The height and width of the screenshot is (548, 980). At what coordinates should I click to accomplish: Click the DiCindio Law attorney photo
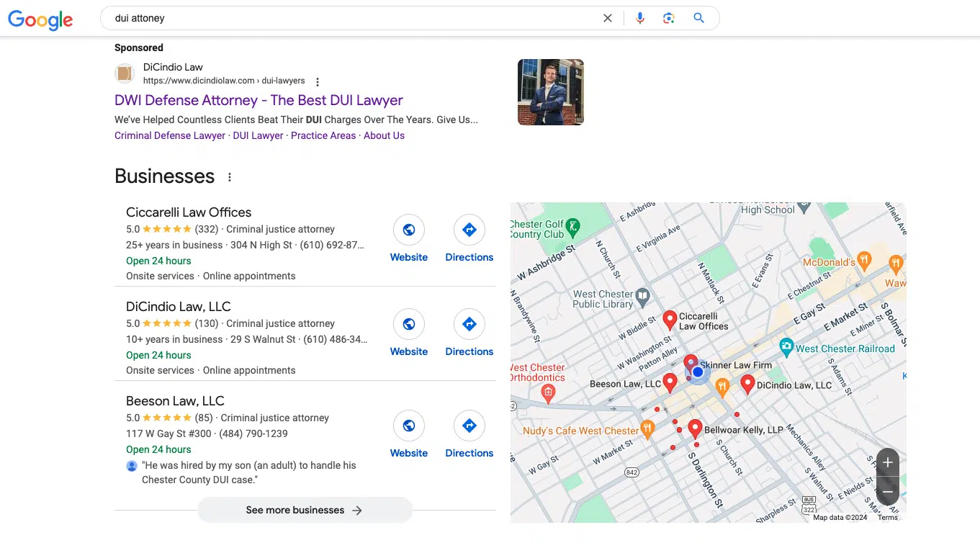(550, 92)
